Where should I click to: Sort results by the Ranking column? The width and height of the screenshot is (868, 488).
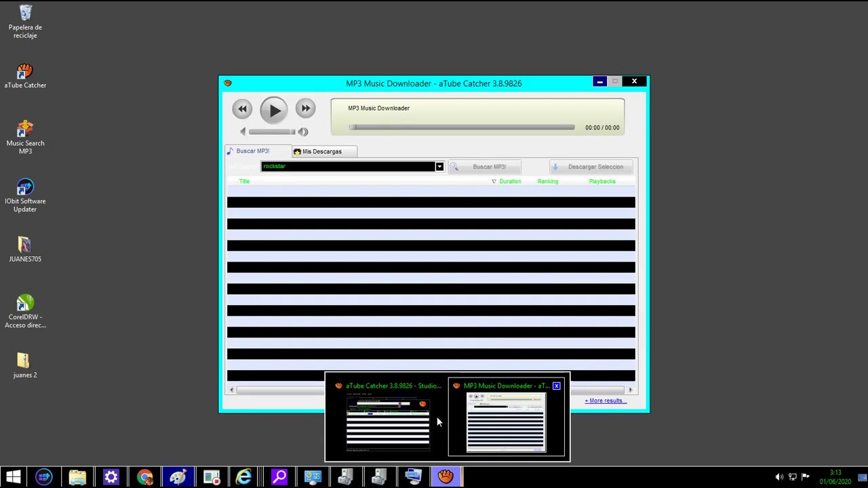pos(548,182)
